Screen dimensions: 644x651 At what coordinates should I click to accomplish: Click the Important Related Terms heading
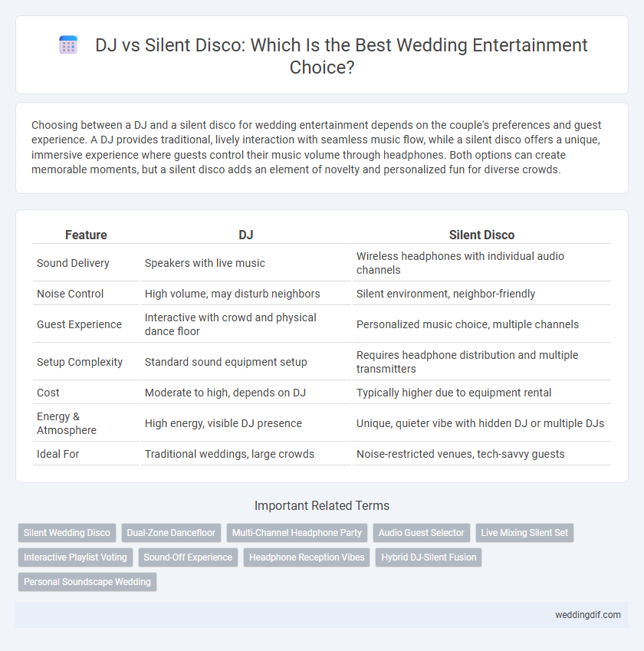(x=322, y=505)
